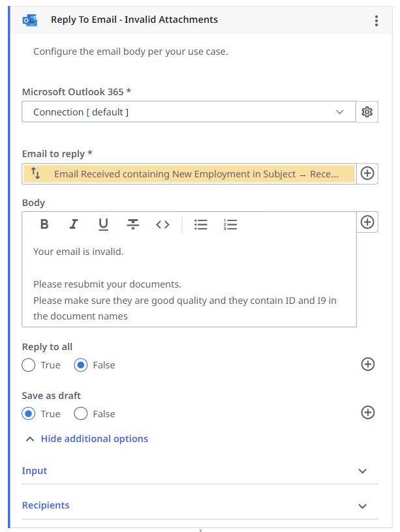Select False for Reply to all
400x532 pixels.
coord(81,365)
